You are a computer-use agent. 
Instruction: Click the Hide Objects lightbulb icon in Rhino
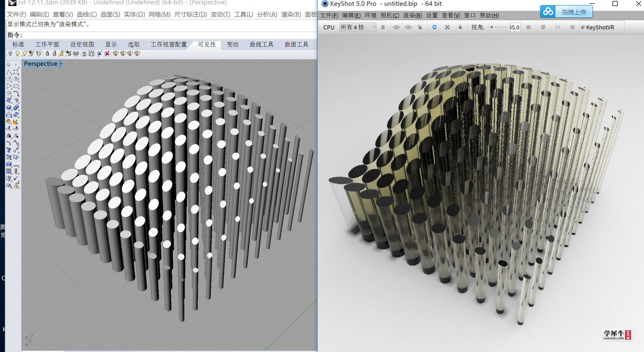[10, 53]
